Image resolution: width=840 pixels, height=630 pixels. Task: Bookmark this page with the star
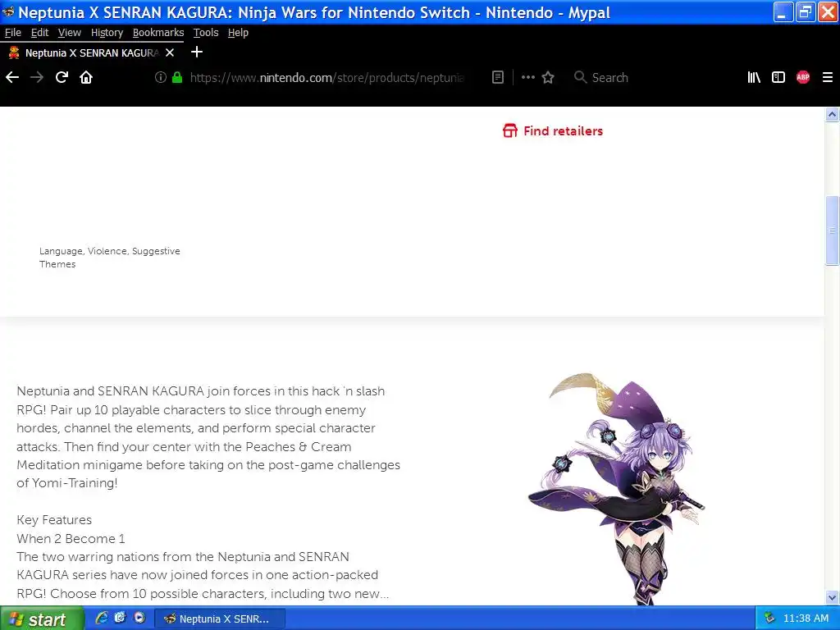(x=548, y=78)
